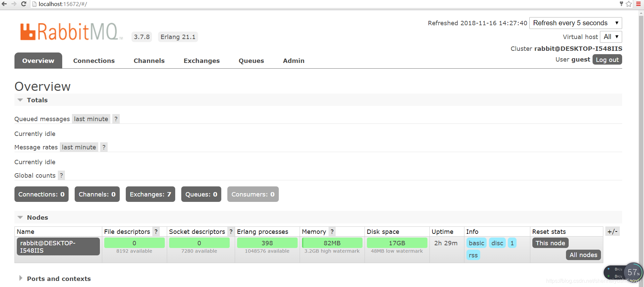Open help for Socket descriptors column

pyautogui.click(x=231, y=231)
